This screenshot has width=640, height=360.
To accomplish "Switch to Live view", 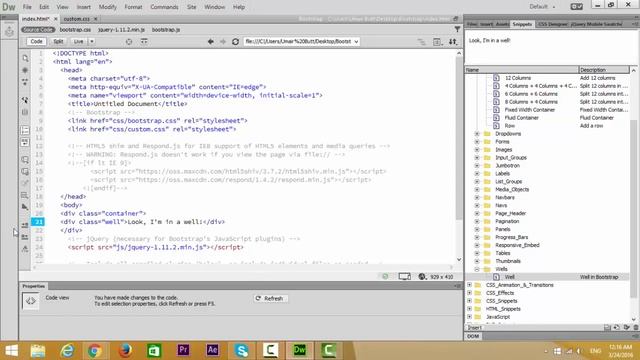I will (x=78, y=42).
